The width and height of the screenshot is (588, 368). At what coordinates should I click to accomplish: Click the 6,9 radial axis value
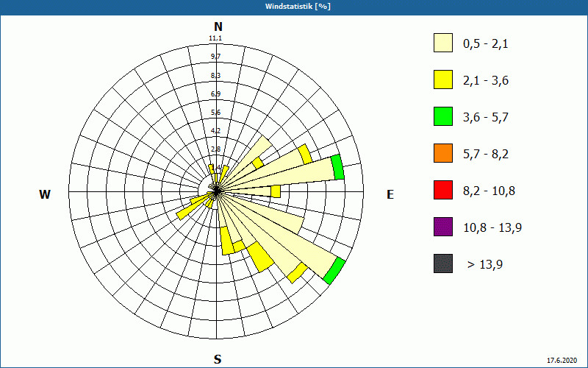215,94
